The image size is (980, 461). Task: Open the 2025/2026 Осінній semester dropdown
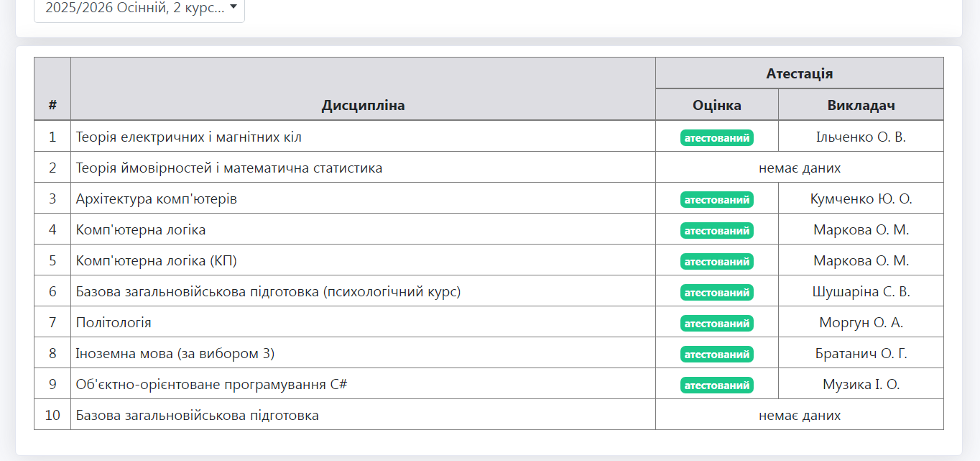click(139, 9)
